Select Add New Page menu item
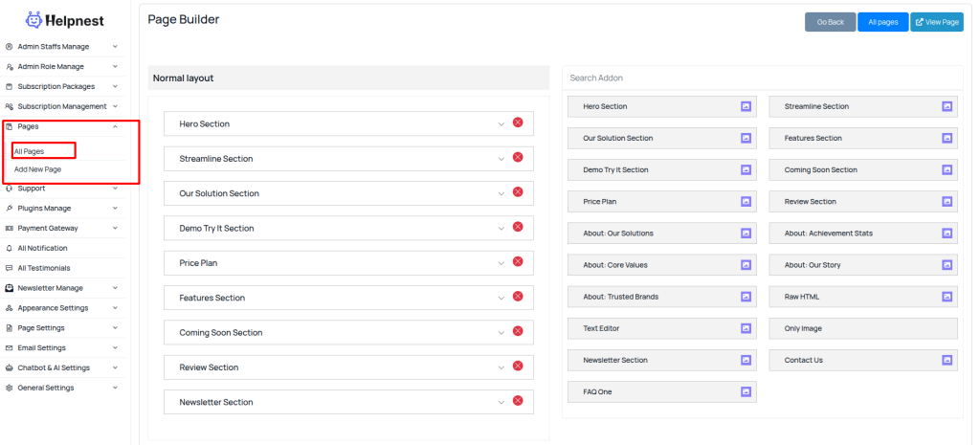980x445 pixels. click(x=37, y=169)
